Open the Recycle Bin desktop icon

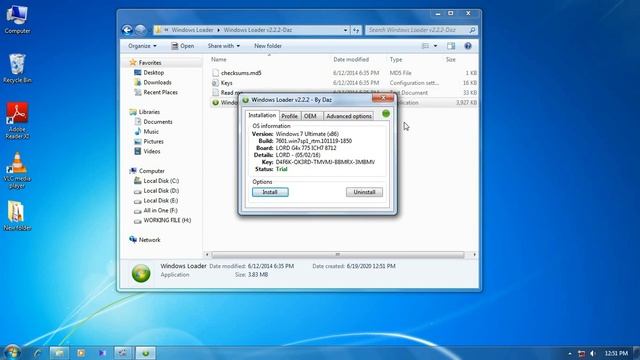(17, 68)
